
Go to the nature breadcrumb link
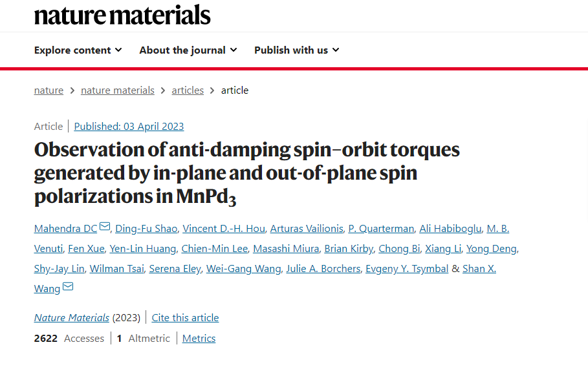pyautogui.click(x=49, y=90)
